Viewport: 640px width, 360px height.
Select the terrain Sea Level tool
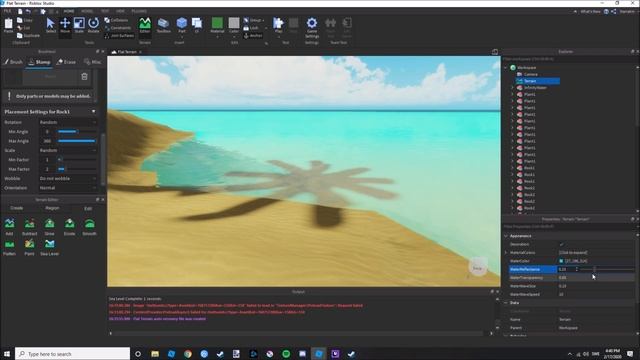coord(49,247)
